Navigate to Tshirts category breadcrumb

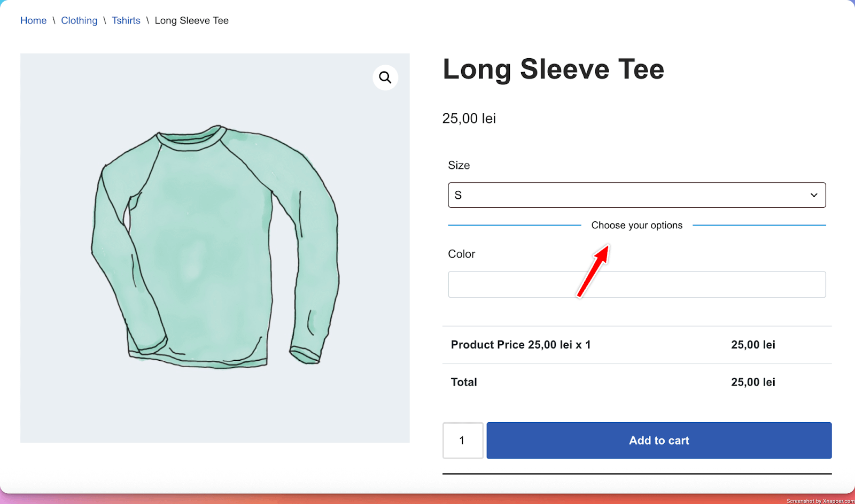(x=126, y=21)
